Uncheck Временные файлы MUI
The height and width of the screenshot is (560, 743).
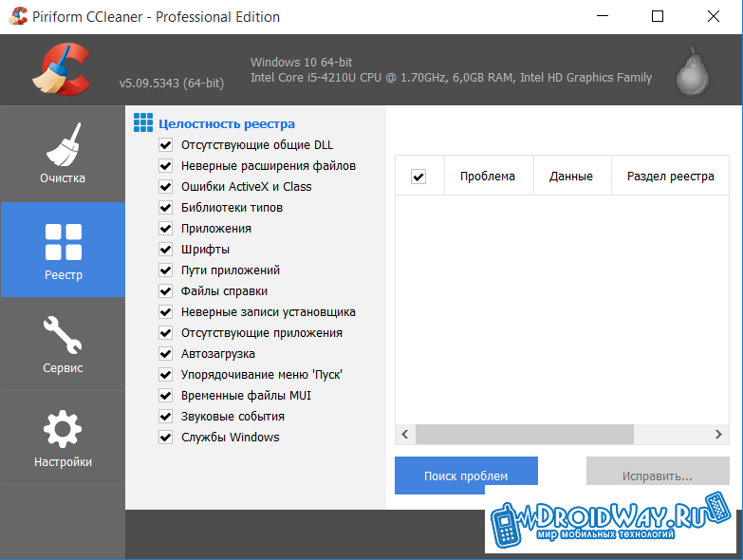[165, 395]
